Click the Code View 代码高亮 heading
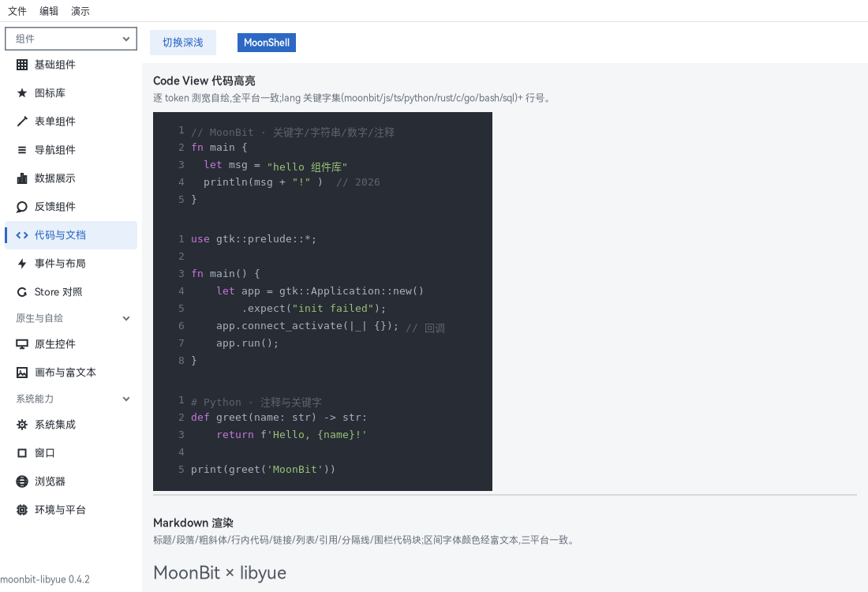 [x=204, y=81]
